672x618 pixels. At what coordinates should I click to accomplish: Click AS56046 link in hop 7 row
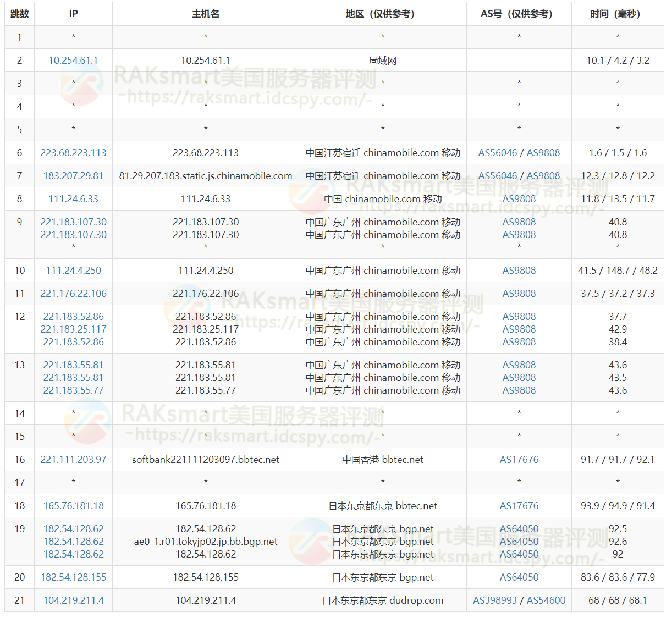[x=498, y=176]
